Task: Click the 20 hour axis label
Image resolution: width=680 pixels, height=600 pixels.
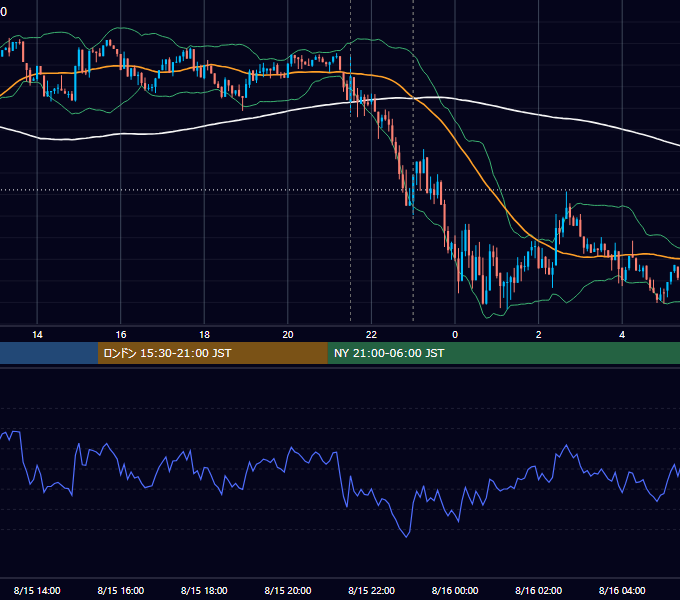Action: tap(288, 335)
